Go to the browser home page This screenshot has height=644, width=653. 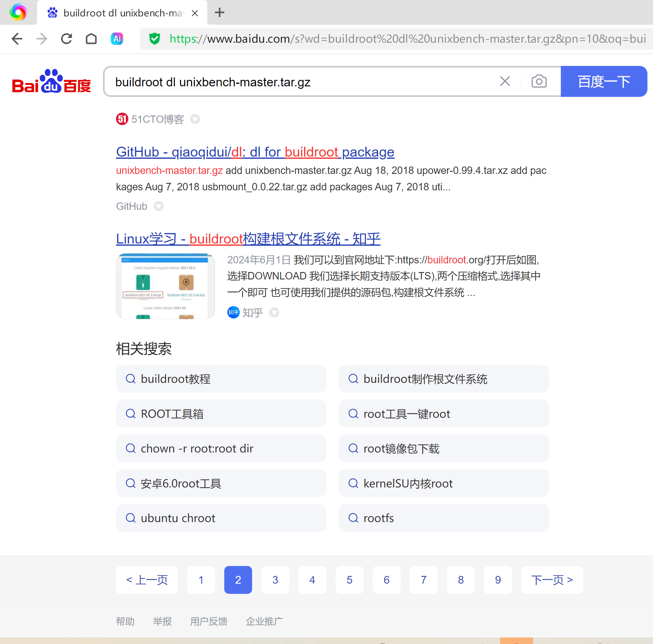[x=91, y=39]
